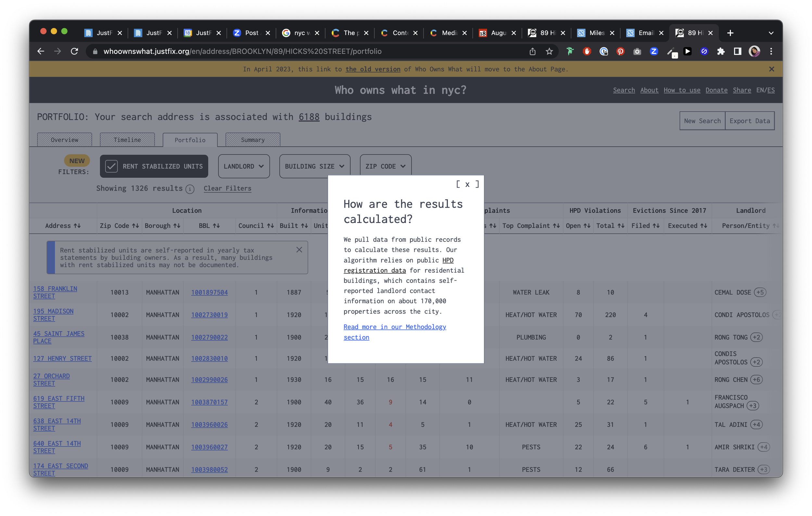This screenshot has width=812, height=516.
Task: Close the How are the results calculated popup
Action: coord(467,184)
